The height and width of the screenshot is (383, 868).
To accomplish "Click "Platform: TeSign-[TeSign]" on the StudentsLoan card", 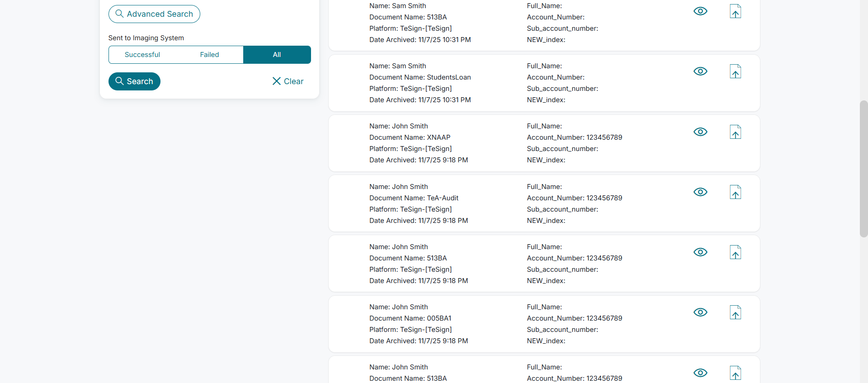I will click(410, 89).
